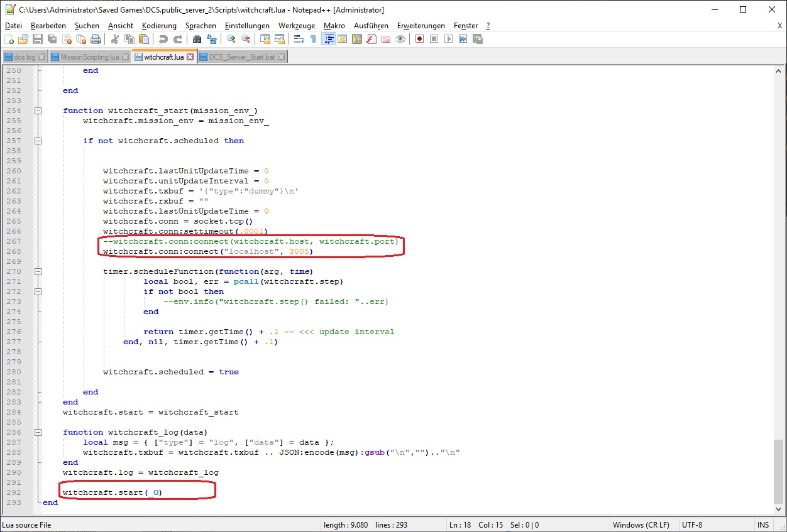Undo the last edit with the Undo arrow
This screenshot has height=532, width=787.
pyautogui.click(x=163, y=39)
